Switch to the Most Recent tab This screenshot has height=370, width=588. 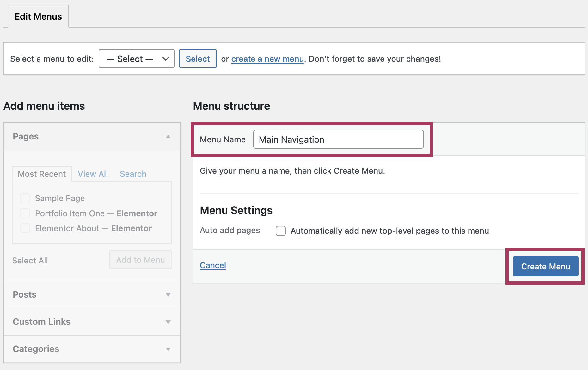click(42, 174)
